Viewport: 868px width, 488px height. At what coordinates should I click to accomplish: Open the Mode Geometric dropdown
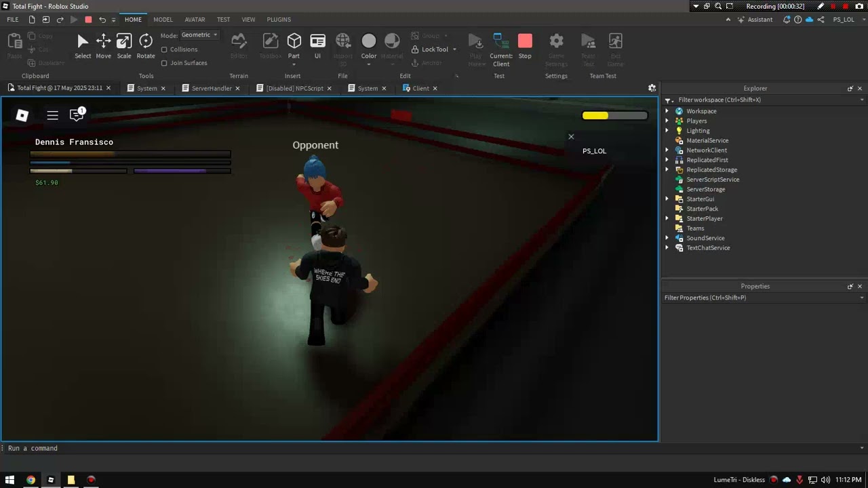(x=199, y=35)
